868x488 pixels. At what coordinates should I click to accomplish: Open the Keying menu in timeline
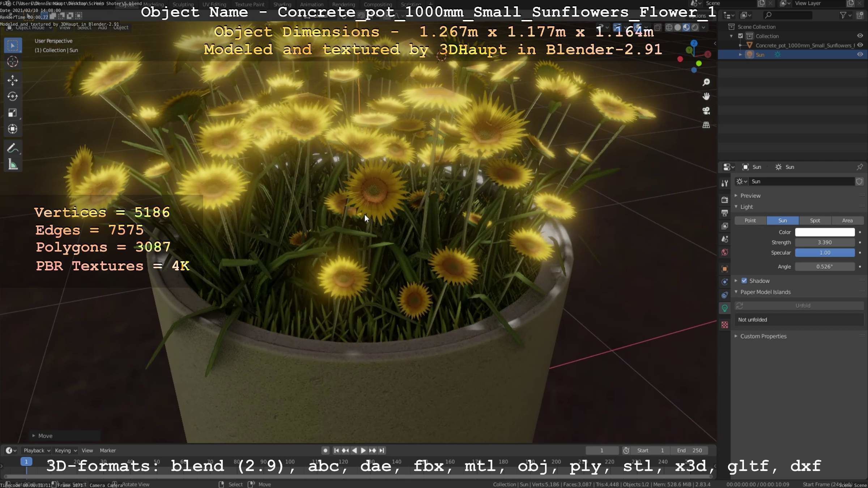[x=65, y=450]
